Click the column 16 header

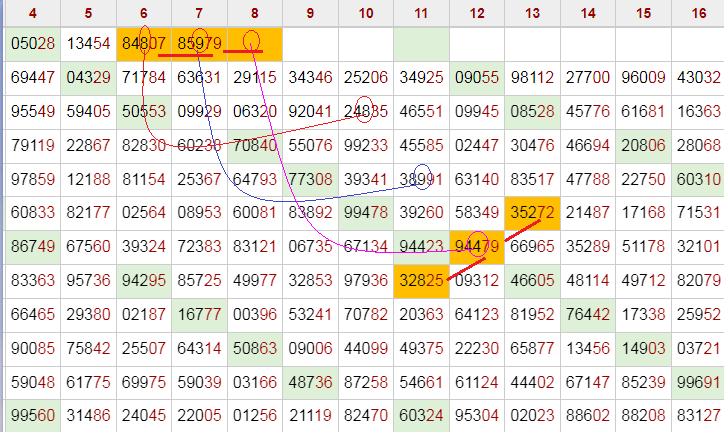[x=697, y=13]
